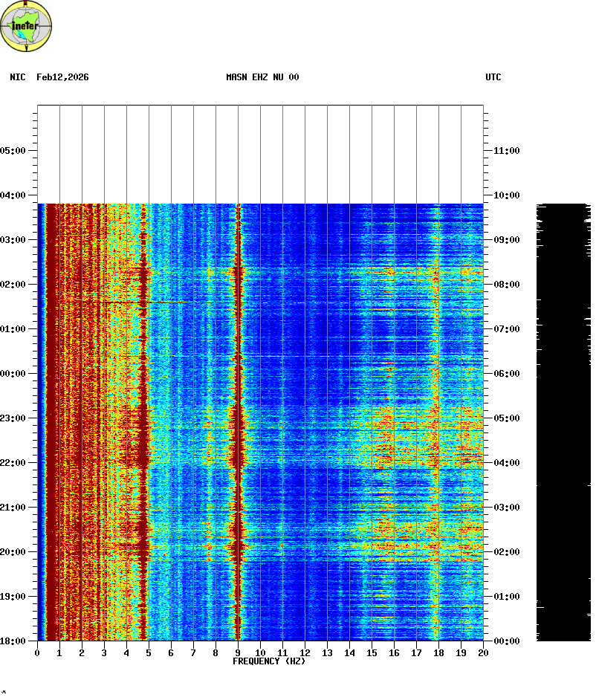The image size is (596, 700).
Task: Click the 10:00 UTC time label
Action: click(506, 195)
